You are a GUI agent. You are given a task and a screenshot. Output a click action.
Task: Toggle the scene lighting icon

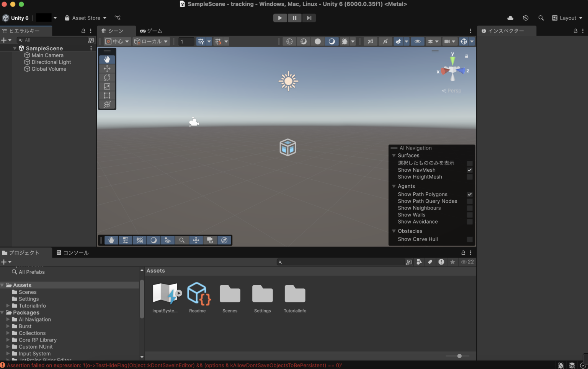pyautogui.click(x=332, y=41)
